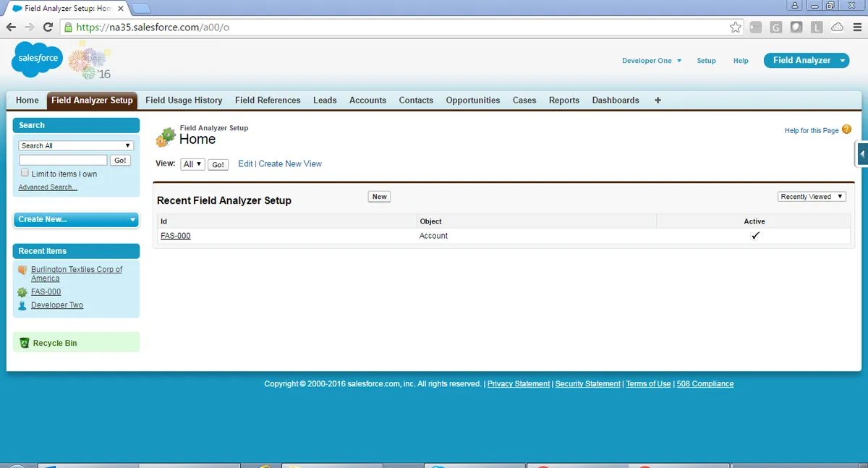Open the Dashboards tab

pos(616,101)
